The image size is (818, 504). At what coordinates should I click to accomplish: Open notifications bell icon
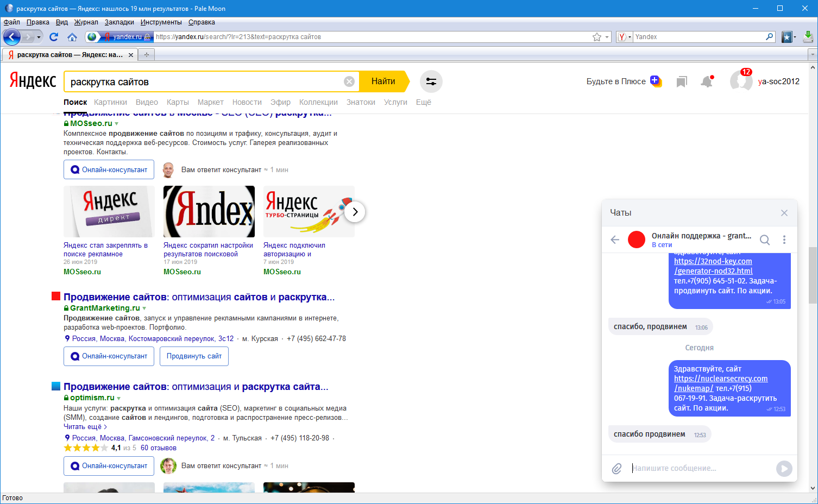[707, 81]
